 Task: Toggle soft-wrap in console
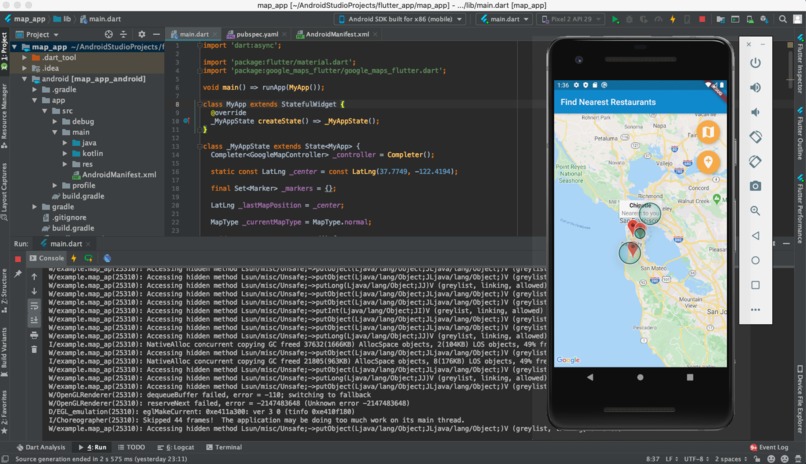pyautogui.click(x=34, y=306)
